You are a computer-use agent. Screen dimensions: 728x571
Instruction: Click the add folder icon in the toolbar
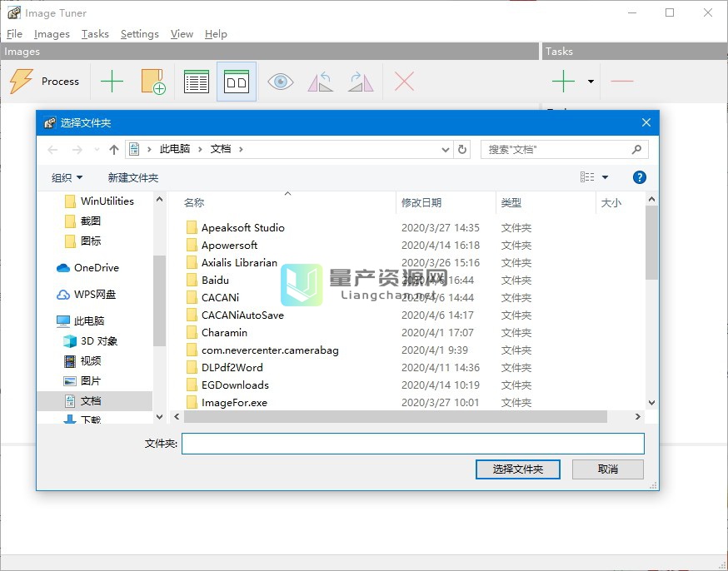(153, 82)
